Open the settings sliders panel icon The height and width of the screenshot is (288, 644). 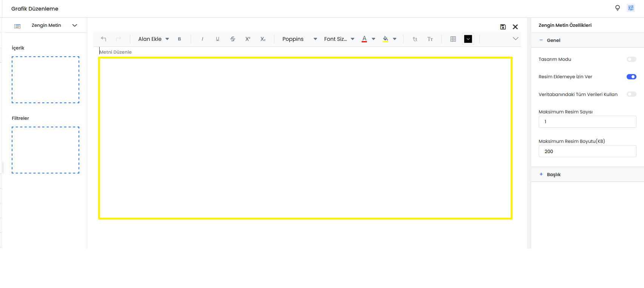631,8
